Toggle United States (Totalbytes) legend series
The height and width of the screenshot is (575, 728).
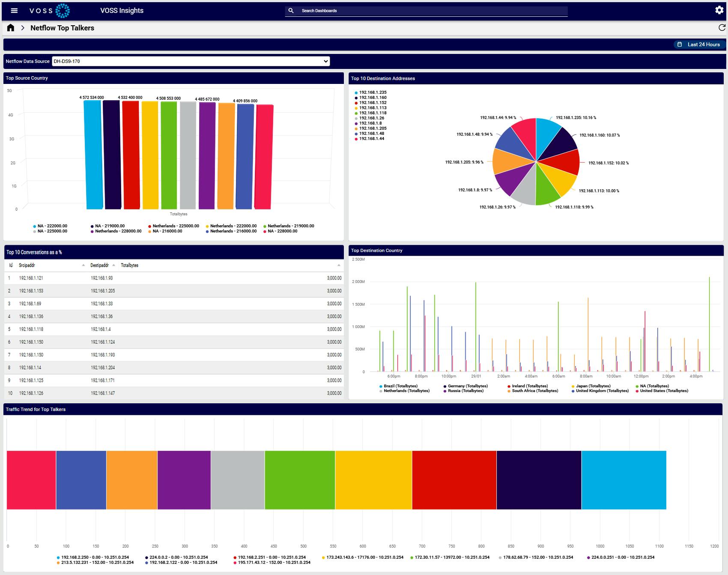(x=662, y=391)
